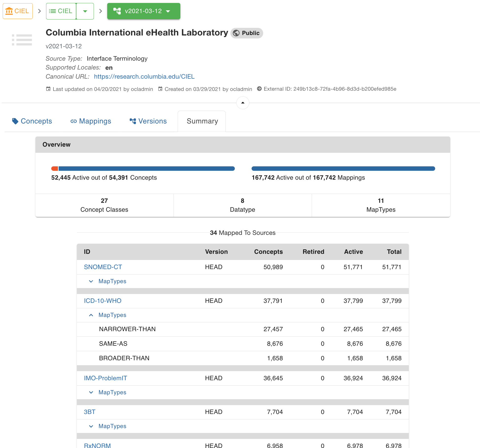The width and height of the screenshot is (480, 448).
Task: Select the CIEL source list icon
Action: pos(52,11)
